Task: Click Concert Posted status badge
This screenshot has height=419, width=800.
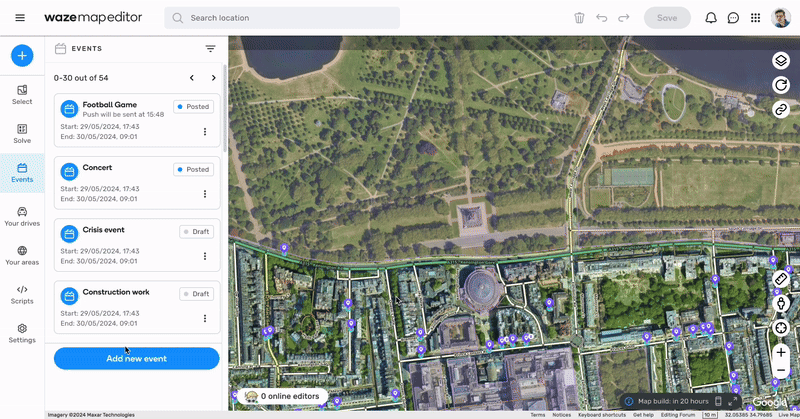Action: click(x=193, y=169)
